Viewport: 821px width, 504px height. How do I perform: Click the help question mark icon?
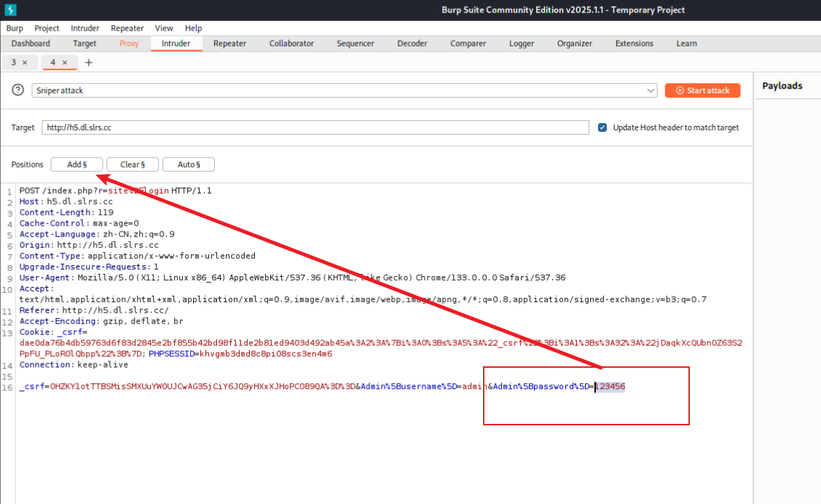pos(18,90)
